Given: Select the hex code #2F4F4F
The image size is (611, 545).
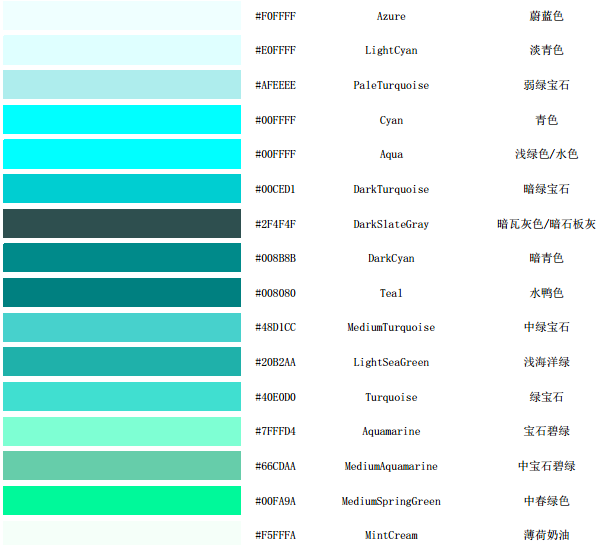Looking at the screenshot, I should point(275,224).
